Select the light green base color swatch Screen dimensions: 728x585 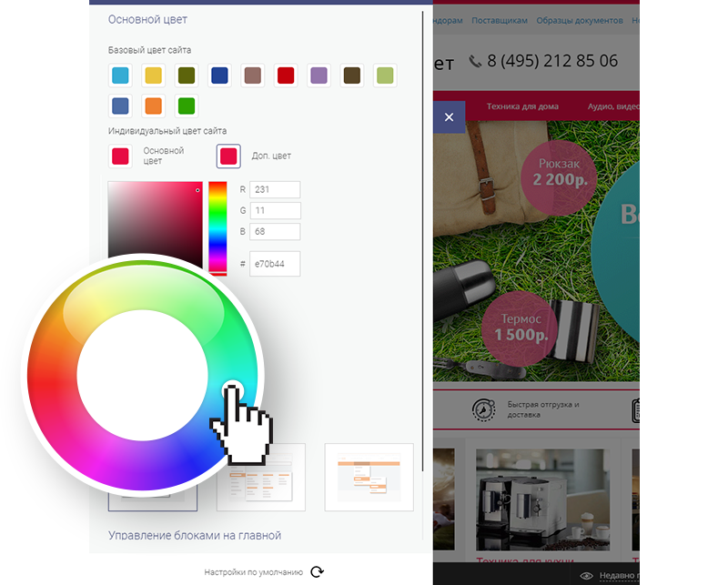385,76
